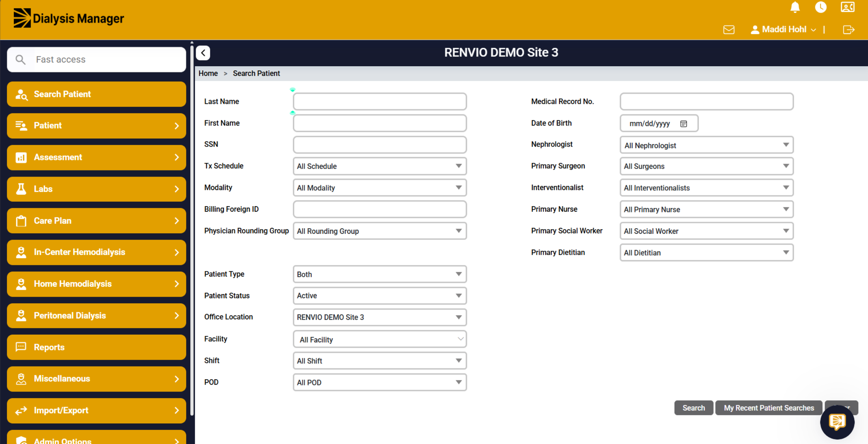Click the Care Plan clipboard icon
The width and height of the screenshot is (868, 444).
coord(21,221)
